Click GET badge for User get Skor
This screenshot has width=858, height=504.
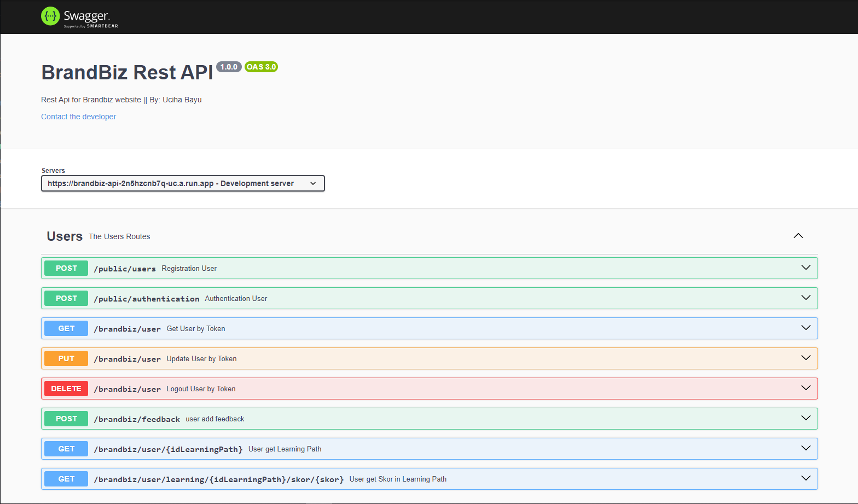click(66, 479)
